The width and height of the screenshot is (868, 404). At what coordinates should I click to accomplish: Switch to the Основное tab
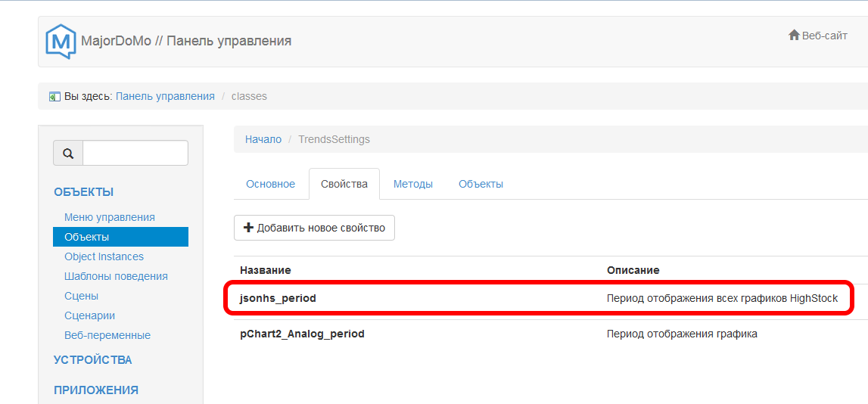[x=271, y=185]
